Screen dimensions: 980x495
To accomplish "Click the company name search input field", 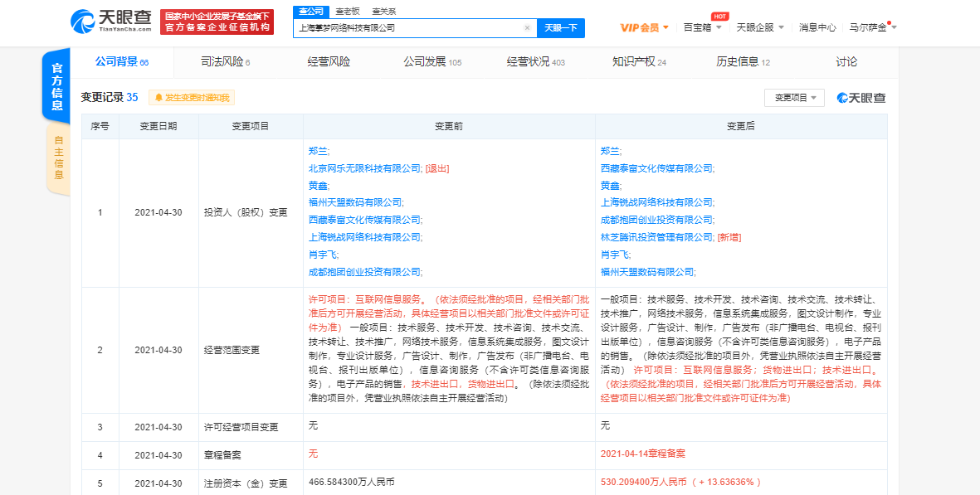I will point(407,28).
